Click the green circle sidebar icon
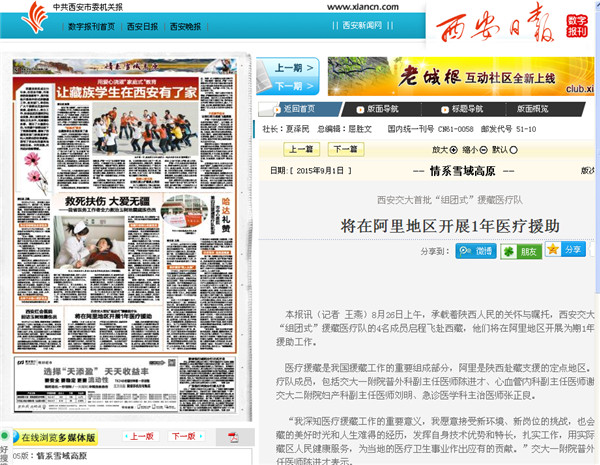 coord(5,437)
